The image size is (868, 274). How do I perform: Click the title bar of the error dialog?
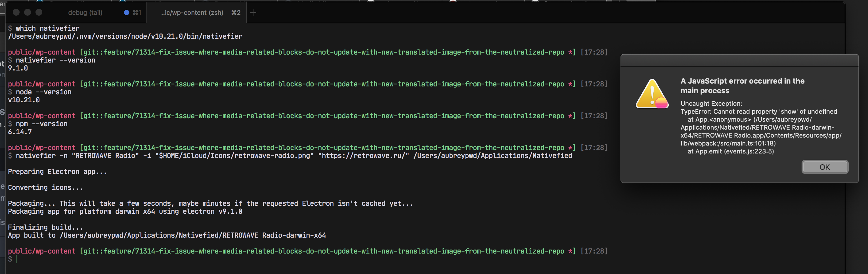click(739, 61)
